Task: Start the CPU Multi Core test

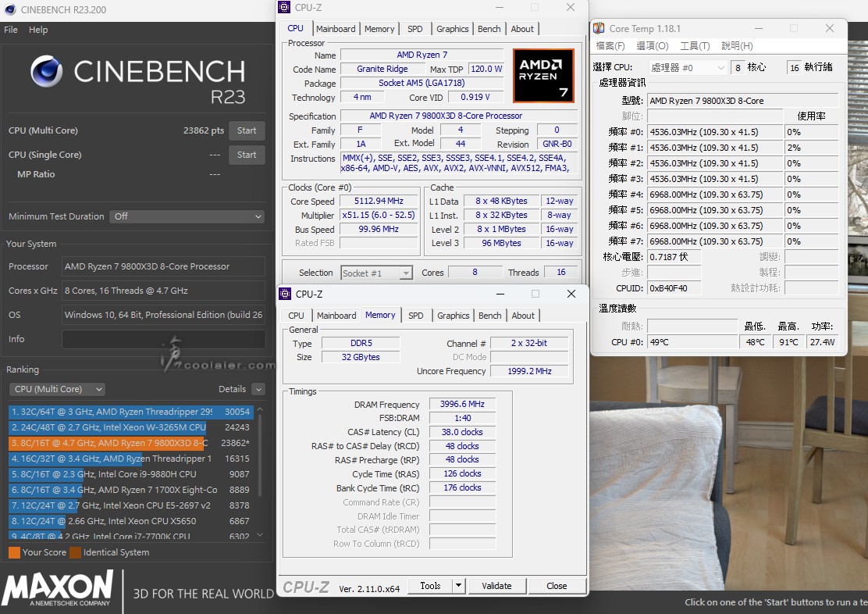Action: [247, 130]
